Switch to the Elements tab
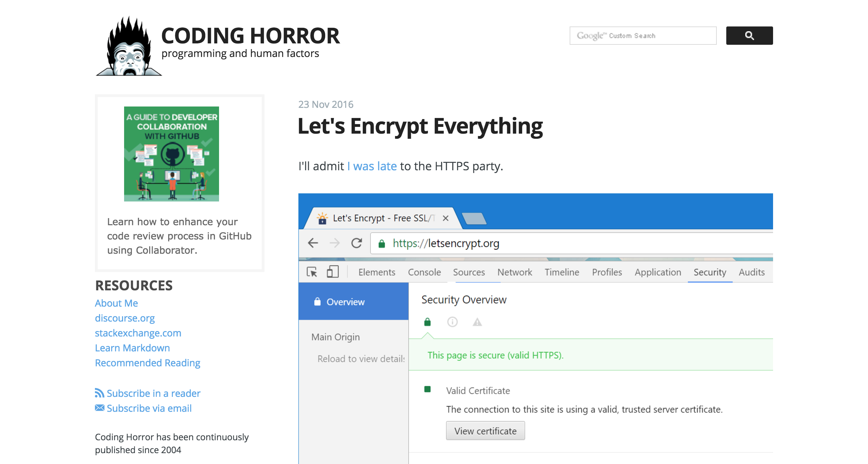Viewport: 868px width, 464px height. 377,272
